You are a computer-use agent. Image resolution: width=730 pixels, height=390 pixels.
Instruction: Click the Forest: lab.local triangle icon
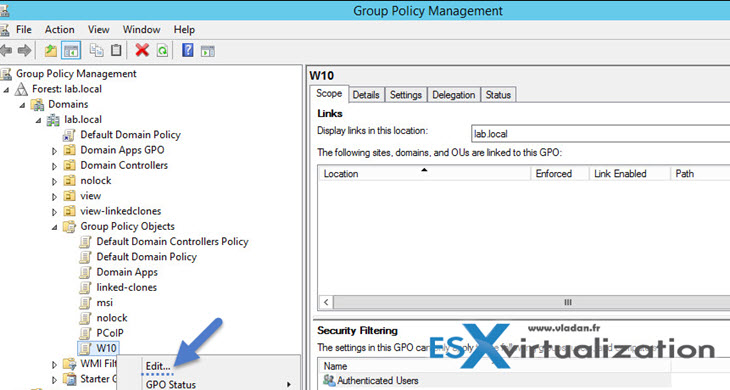[x=21, y=89]
